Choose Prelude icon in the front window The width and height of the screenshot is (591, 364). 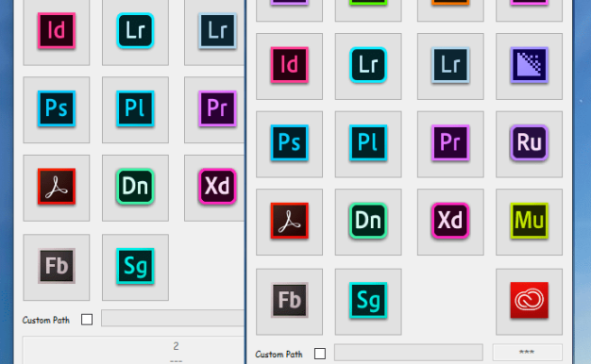point(368,143)
